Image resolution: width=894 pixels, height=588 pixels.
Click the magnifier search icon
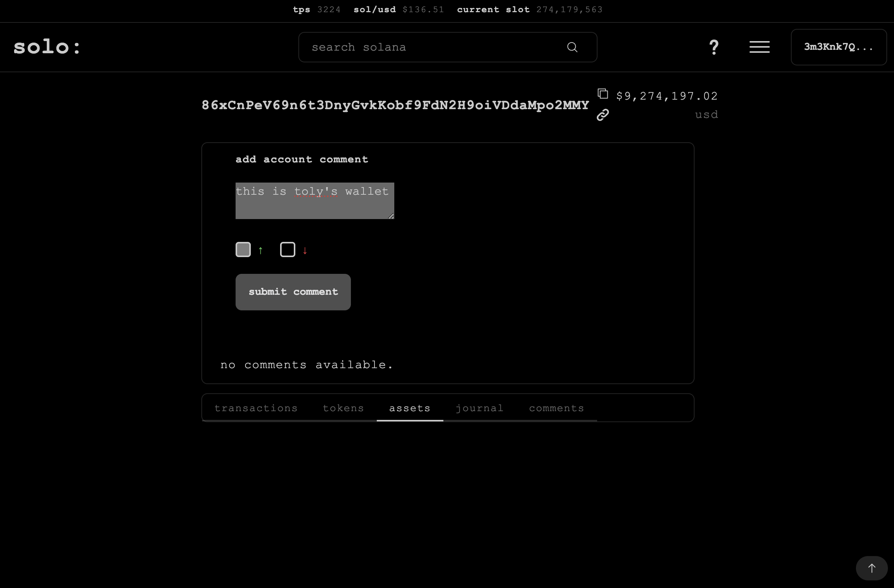coord(572,47)
